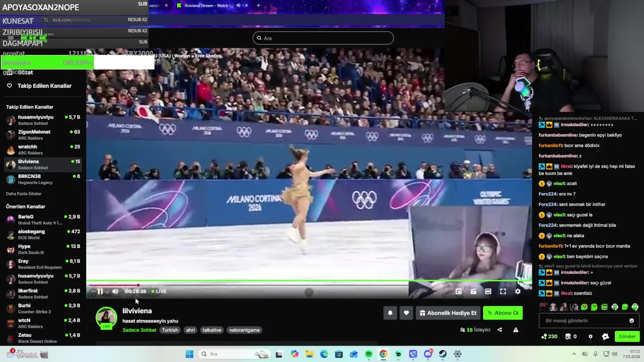The image size is (644, 362).
Task: Open lilviviena channel avatar
Action: 106,318
